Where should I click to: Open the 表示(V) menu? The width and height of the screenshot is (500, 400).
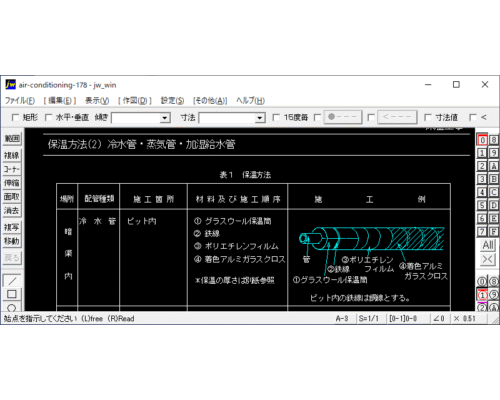[97, 100]
